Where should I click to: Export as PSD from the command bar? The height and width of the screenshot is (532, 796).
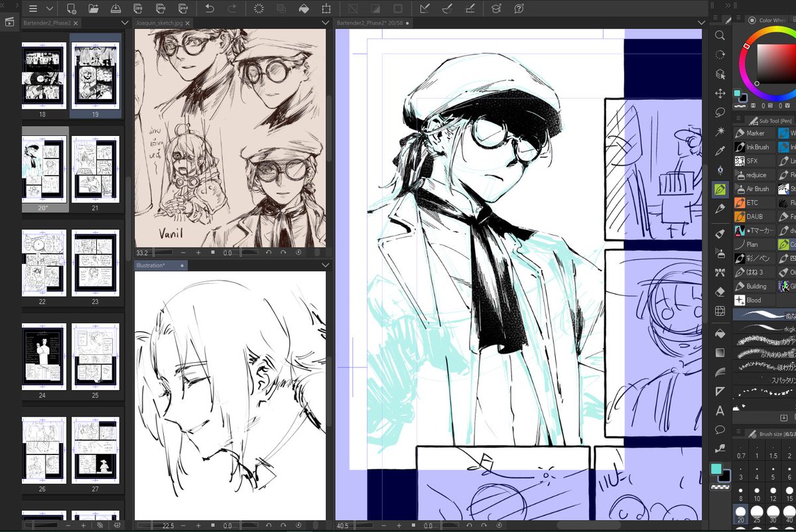182,9
